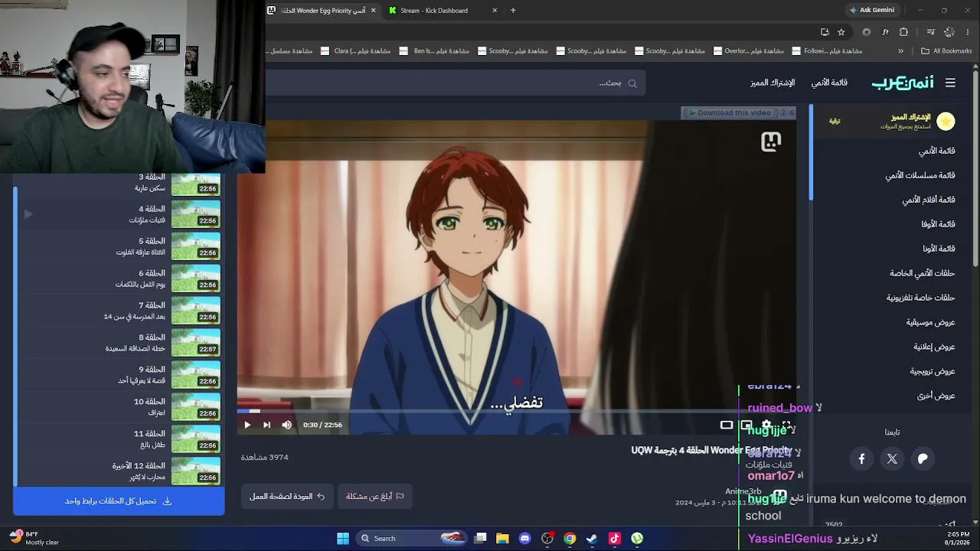Open Discord from the taskbar
980x551 pixels.
524,538
